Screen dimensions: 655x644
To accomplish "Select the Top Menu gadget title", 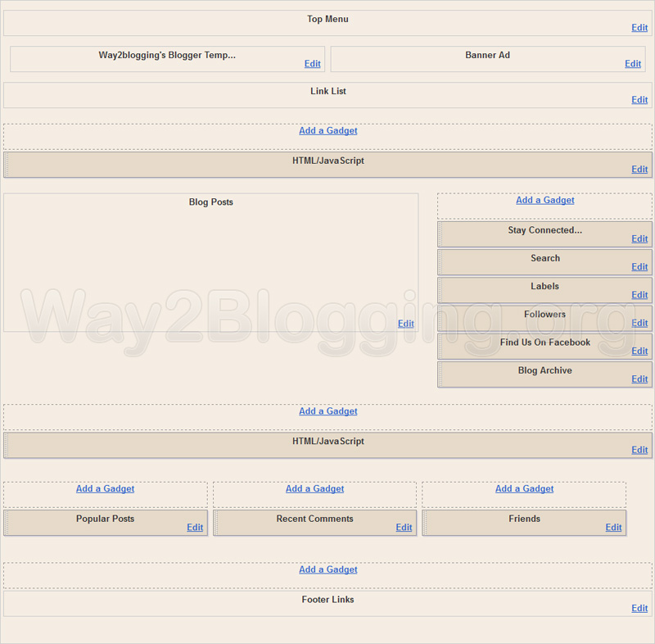I will pyautogui.click(x=327, y=19).
